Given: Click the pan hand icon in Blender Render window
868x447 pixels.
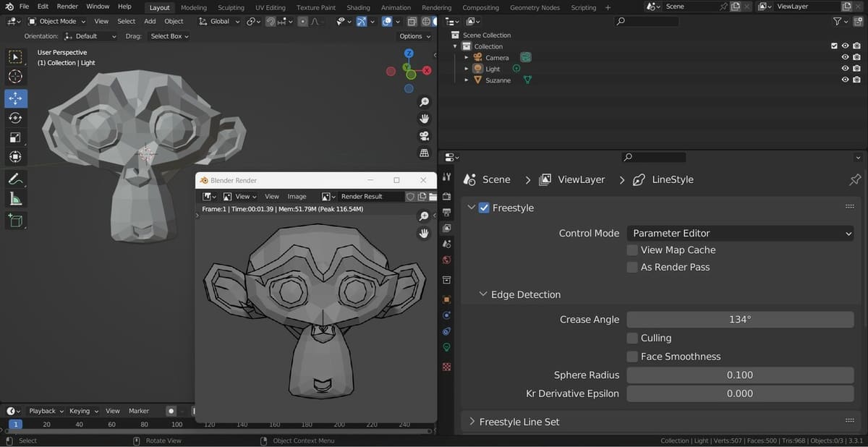Looking at the screenshot, I should click(x=425, y=233).
